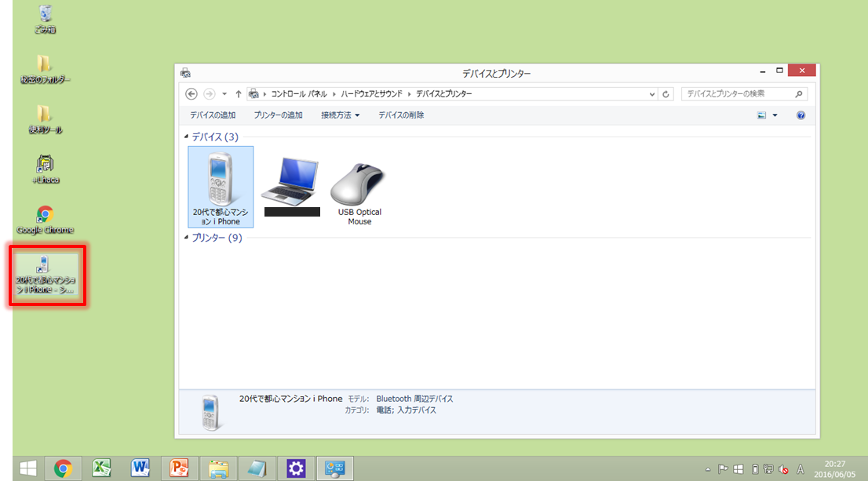Collapse the デバイス (3) group
Image resolution: width=868 pixels, height=481 pixels.
(x=187, y=137)
